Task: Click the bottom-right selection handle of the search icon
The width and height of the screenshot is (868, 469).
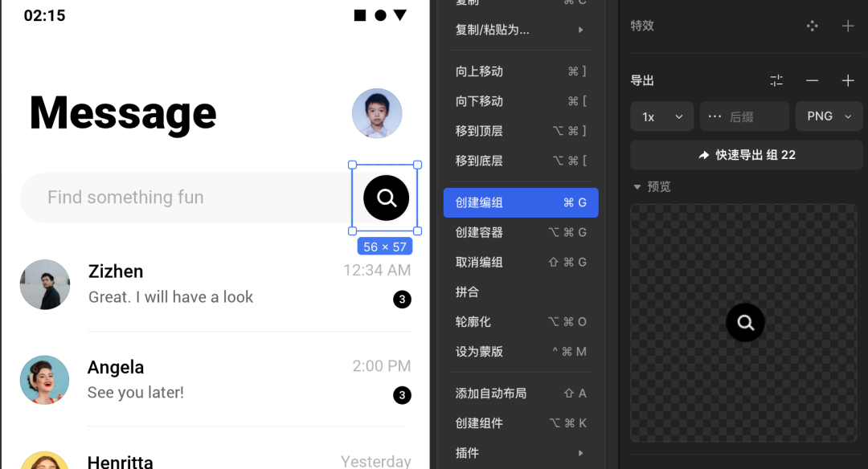Action: click(417, 231)
